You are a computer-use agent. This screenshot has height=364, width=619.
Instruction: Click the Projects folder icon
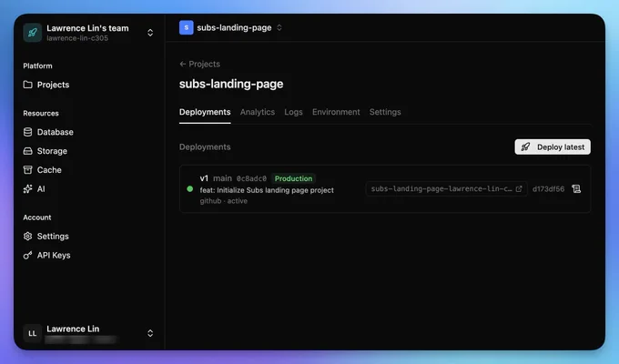(27, 85)
